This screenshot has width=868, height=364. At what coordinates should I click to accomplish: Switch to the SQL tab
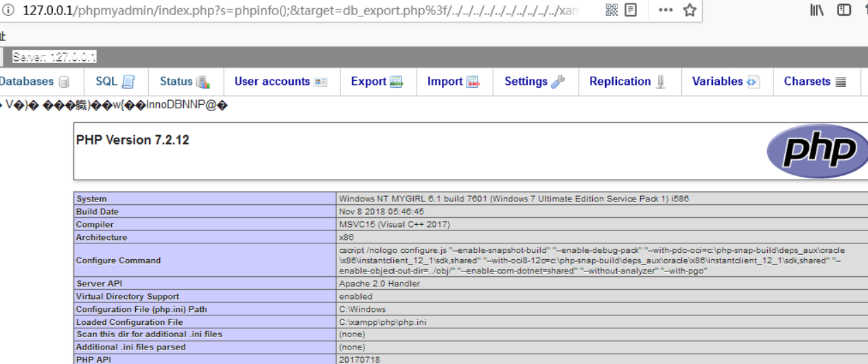pos(115,82)
